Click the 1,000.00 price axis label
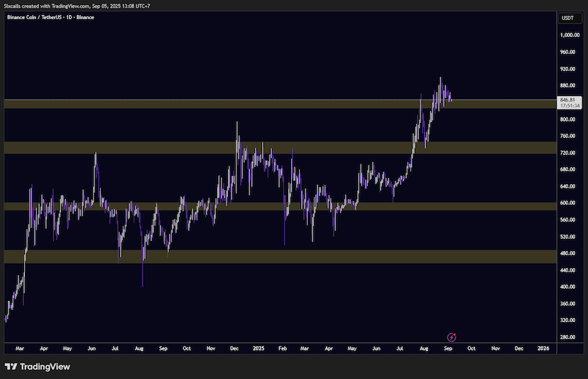Viewport: 588px width, 379px height. pyautogui.click(x=570, y=35)
